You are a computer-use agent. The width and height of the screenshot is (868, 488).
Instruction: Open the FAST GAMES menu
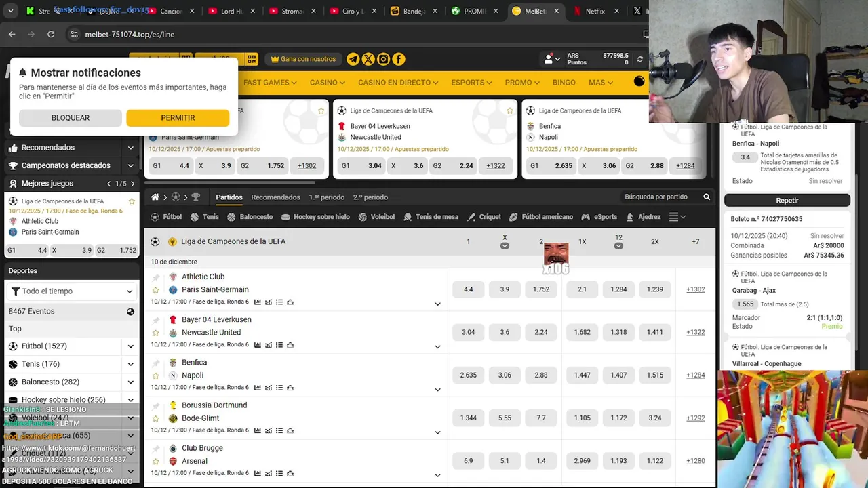[x=270, y=83]
